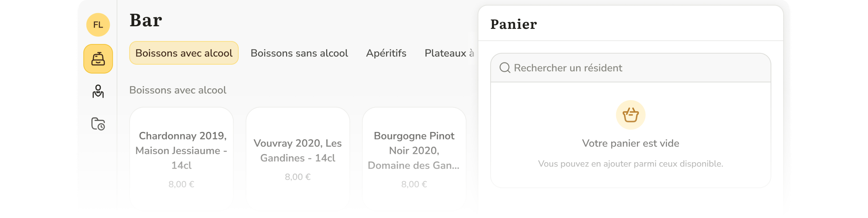868x218 pixels.
Task: Click the Vous pouvez en ajouter hint
Action: click(630, 164)
